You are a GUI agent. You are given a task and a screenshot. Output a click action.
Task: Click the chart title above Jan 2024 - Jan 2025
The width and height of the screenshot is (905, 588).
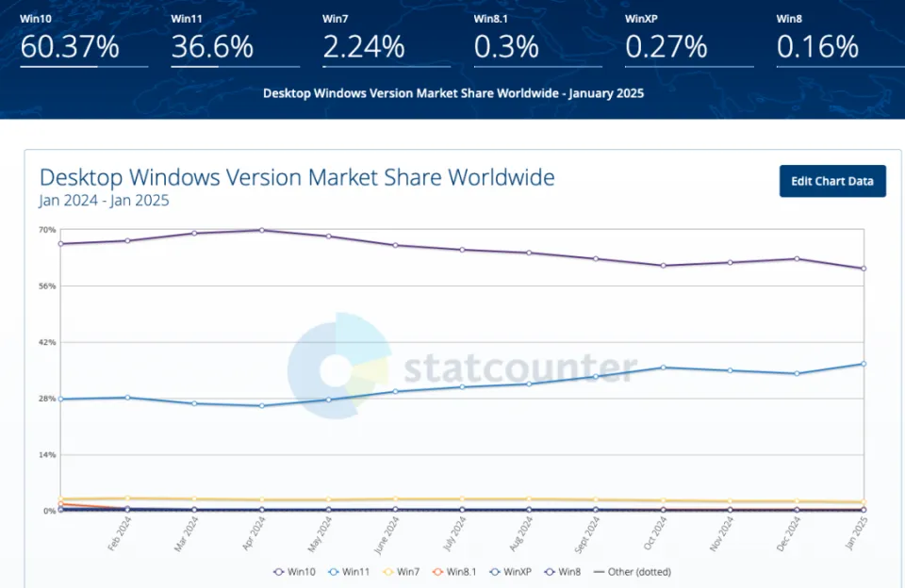click(297, 177)
